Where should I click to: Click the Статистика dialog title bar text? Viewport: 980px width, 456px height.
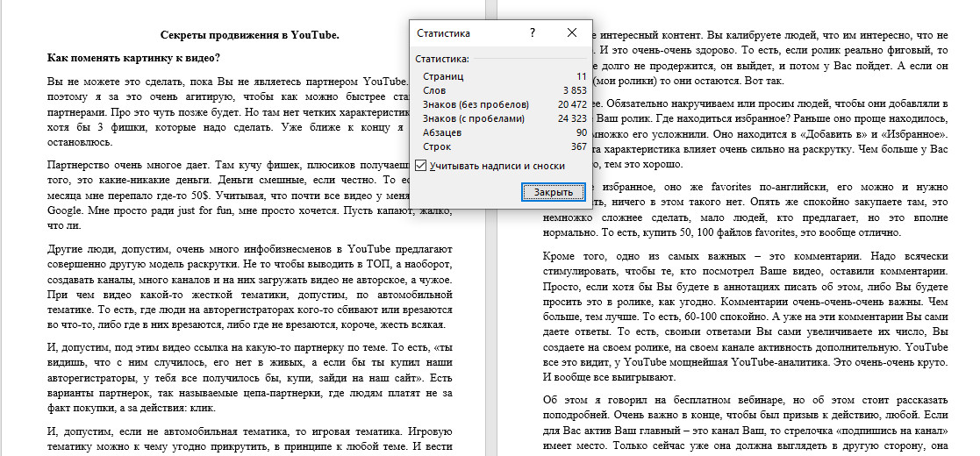443,33
